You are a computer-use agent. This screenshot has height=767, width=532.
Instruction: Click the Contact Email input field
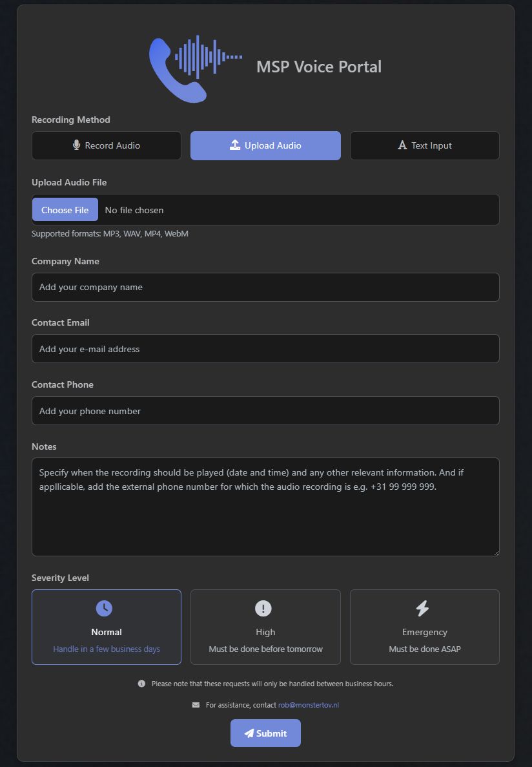pyautogui.click(x=265, y=348)
